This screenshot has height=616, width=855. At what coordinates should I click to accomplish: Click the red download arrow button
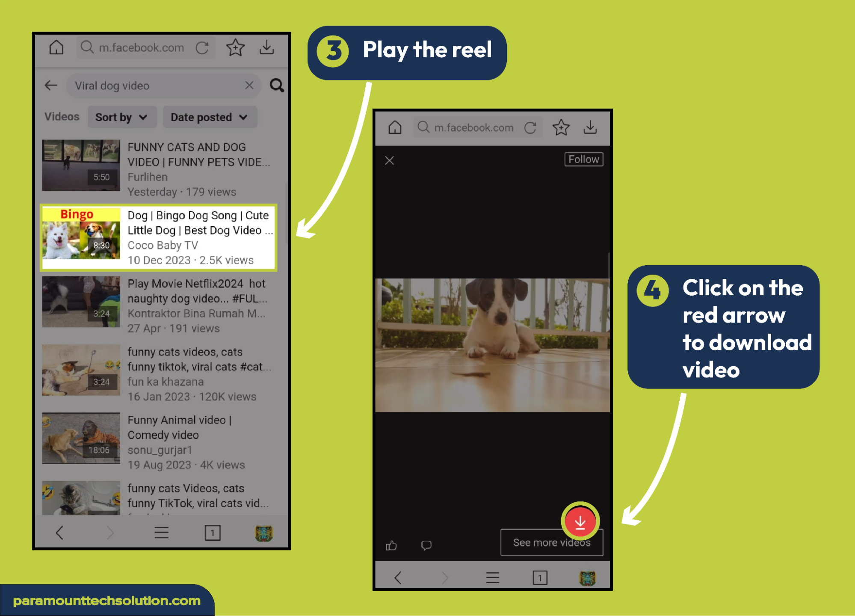pos(580,521)
